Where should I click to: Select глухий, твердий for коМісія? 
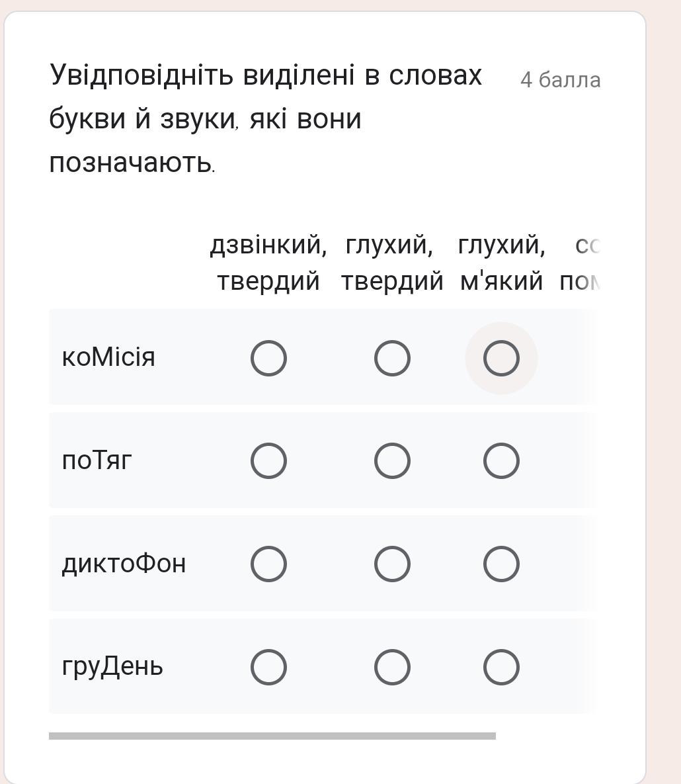(x=392, y=358)
